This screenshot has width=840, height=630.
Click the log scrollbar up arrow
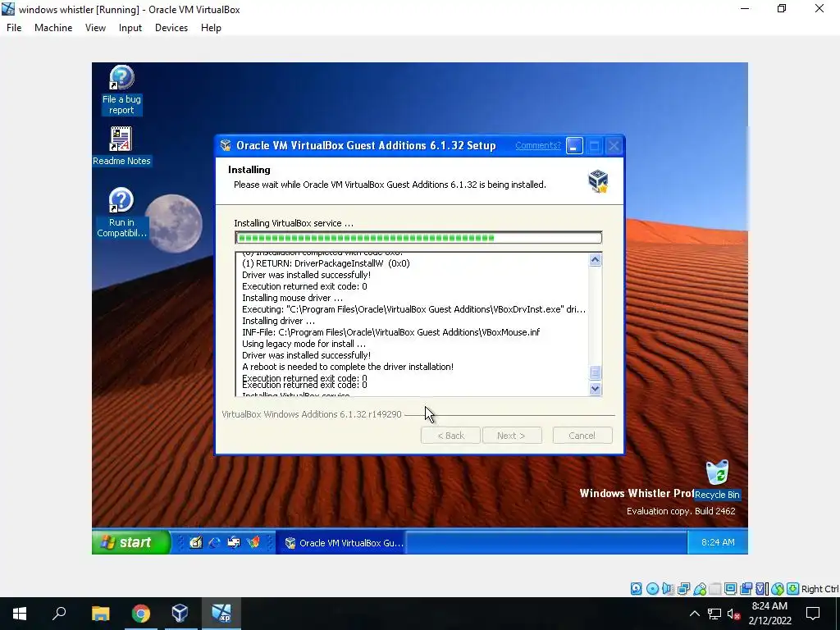pos(595,260)
